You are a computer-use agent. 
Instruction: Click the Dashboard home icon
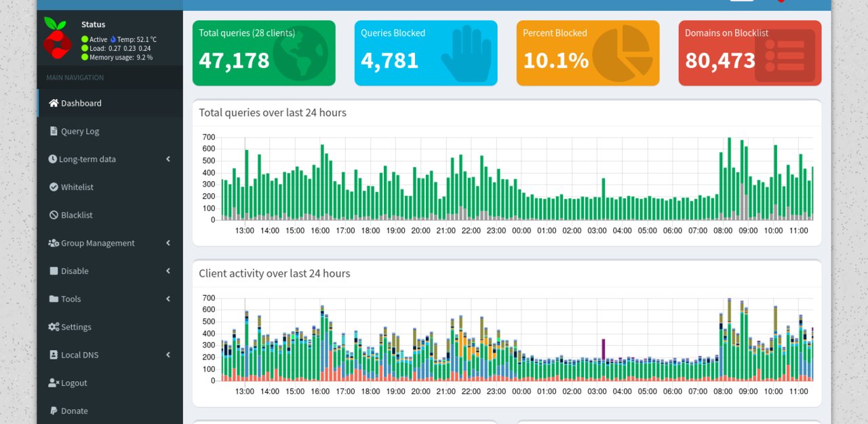pyautogui.click(x=54, y=103)
